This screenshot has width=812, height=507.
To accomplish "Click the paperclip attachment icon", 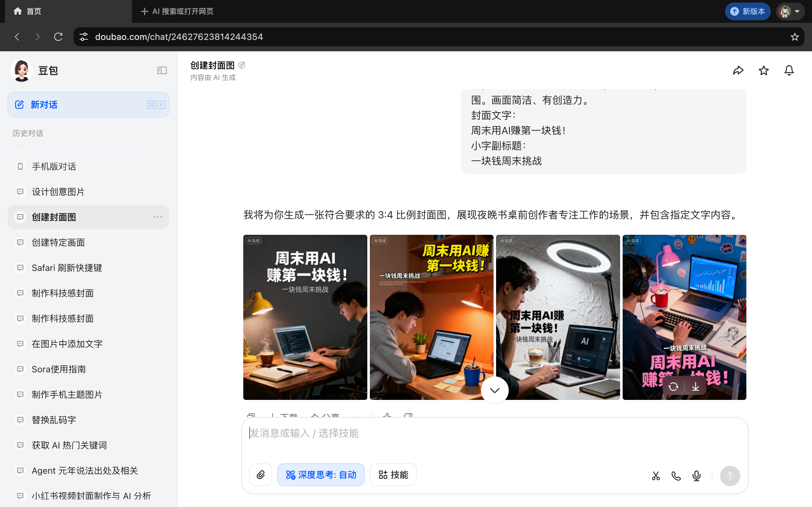I will [260, 474].
